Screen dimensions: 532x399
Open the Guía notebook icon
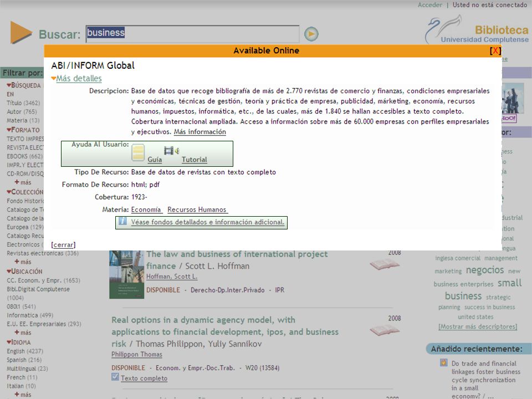138,152
